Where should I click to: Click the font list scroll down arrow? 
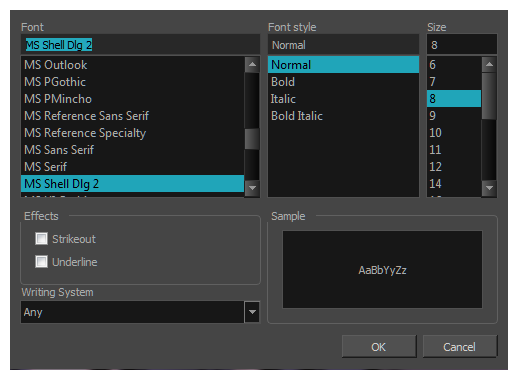tap(252, 188)
